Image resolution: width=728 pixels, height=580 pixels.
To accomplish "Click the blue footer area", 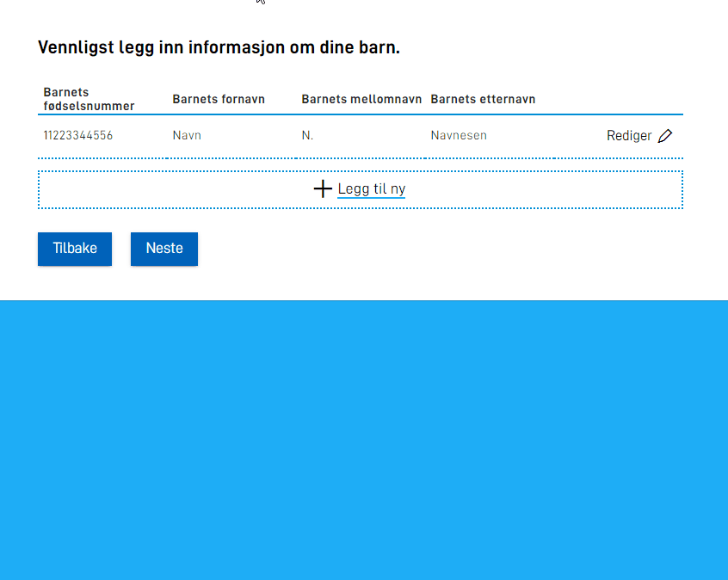I will click(x=364, y=439).
